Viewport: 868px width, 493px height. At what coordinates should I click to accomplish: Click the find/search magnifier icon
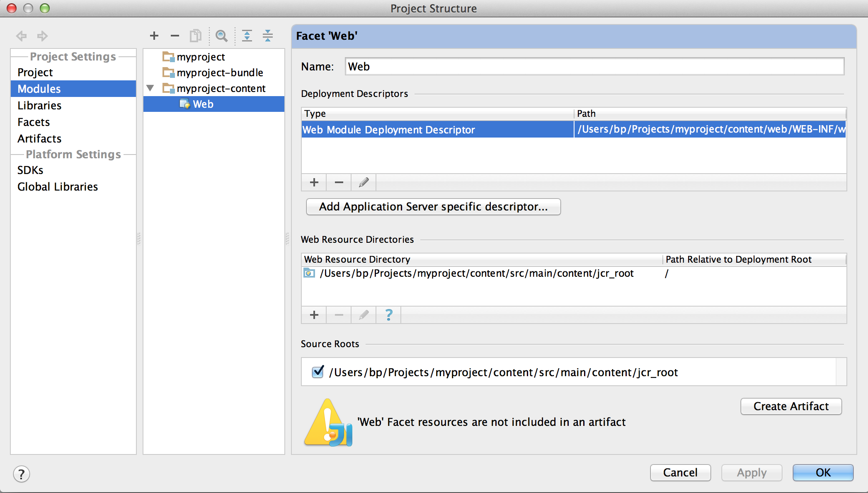tap(222, 36)
